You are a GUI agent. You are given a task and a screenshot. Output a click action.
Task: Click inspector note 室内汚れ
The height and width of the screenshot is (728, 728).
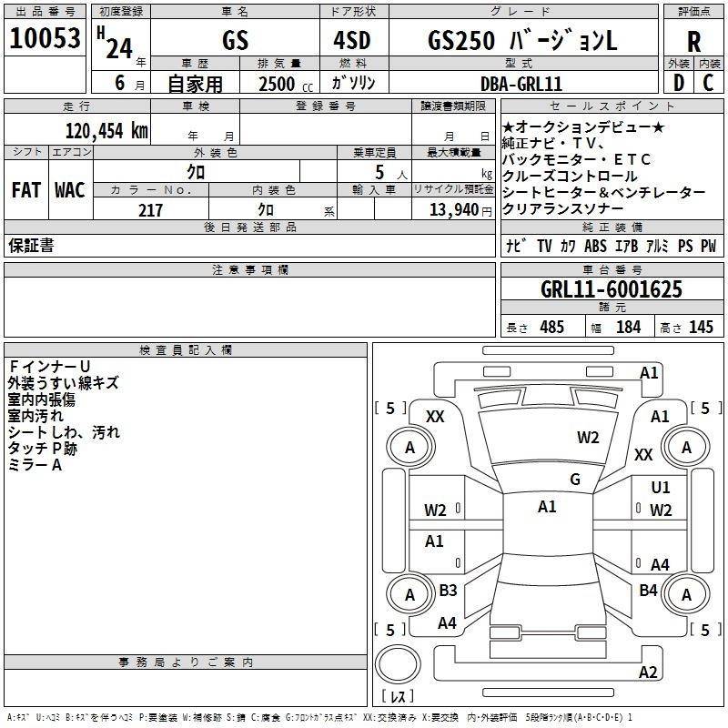pos(35,416)
